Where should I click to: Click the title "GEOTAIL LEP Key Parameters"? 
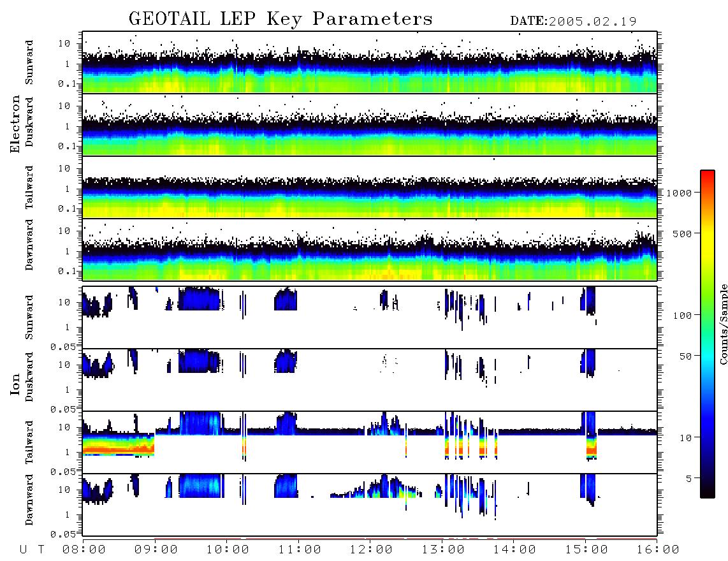coord(280,19)
